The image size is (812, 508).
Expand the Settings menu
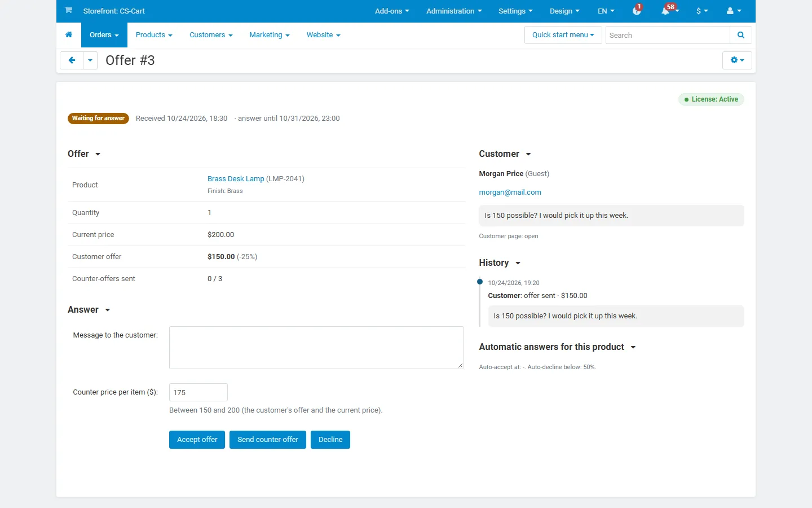(515, 11)
